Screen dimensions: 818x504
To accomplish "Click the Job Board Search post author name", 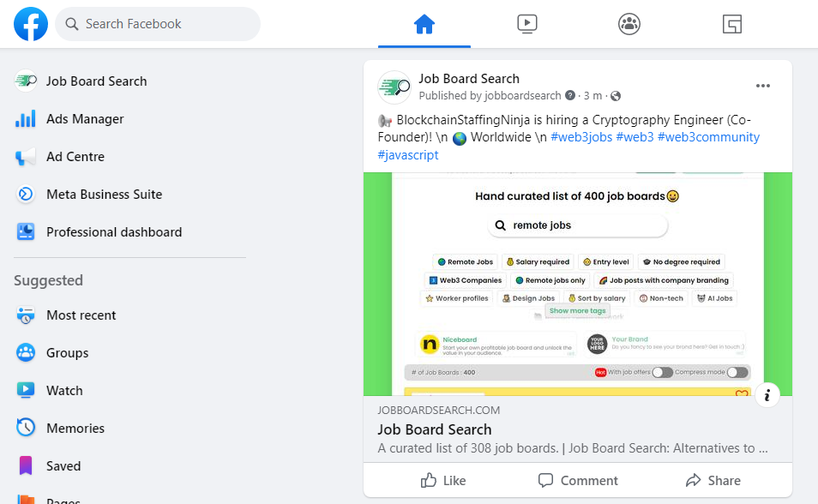I will pos(469,79).
